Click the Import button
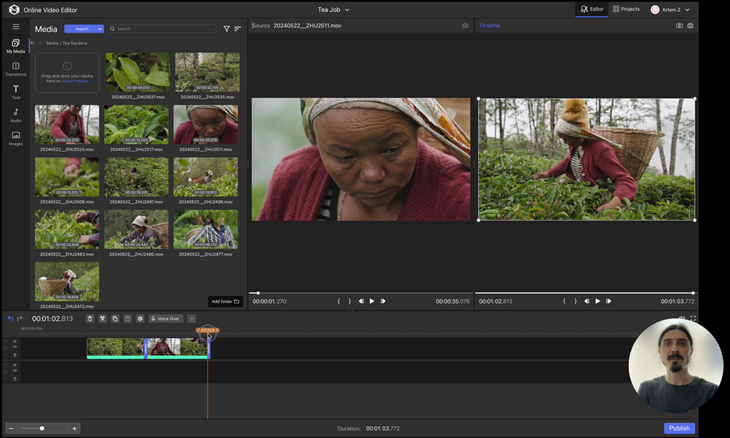730x438 pixels. click(81, 29)
